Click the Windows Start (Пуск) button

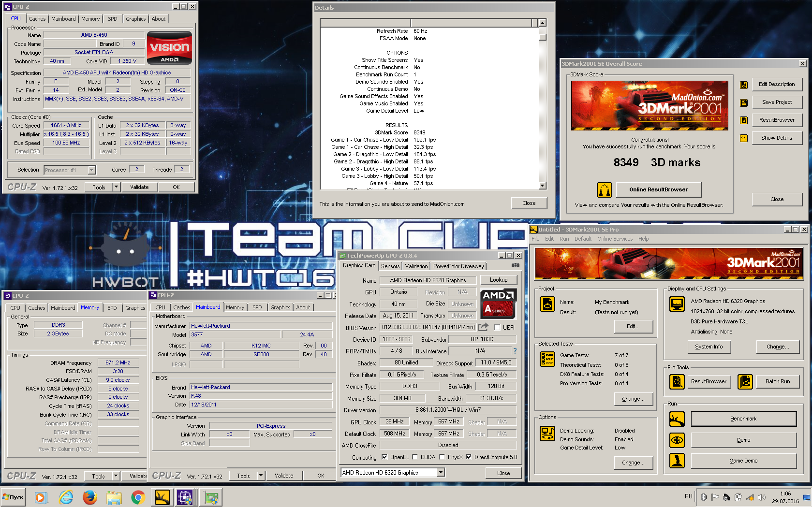tap(14, 497)
